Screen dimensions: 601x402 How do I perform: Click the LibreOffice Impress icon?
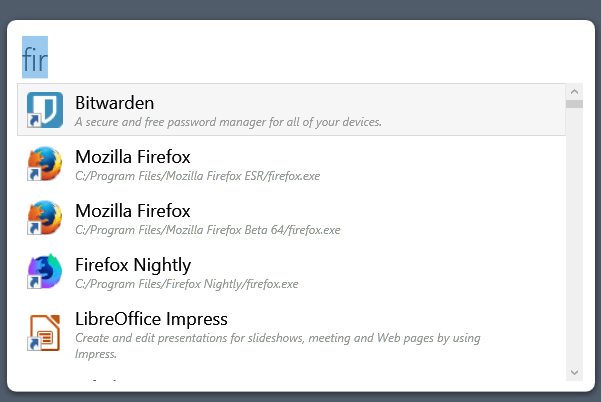point(45,333)
